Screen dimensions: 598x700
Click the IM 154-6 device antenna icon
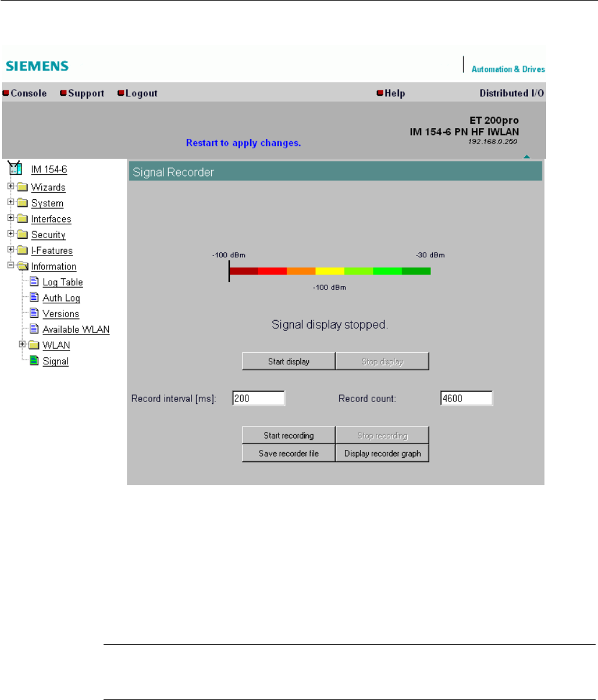(15, 168)
